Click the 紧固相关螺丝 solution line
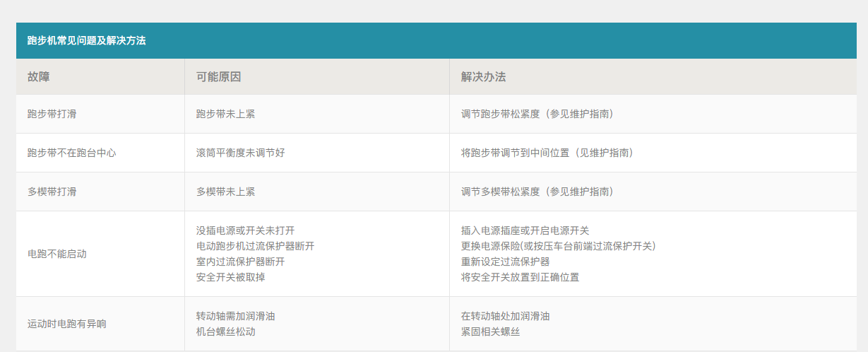The width and height of the screenshot is (868, 352). point(490,332)
